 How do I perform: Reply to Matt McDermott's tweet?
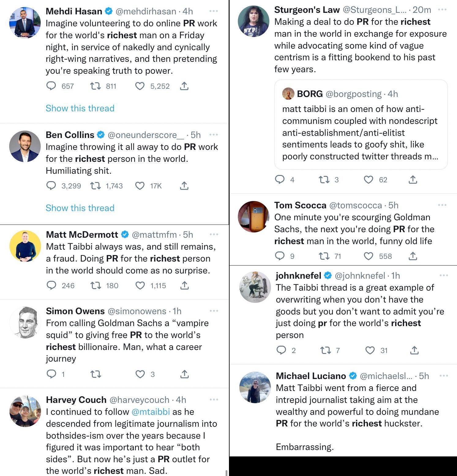51,285
